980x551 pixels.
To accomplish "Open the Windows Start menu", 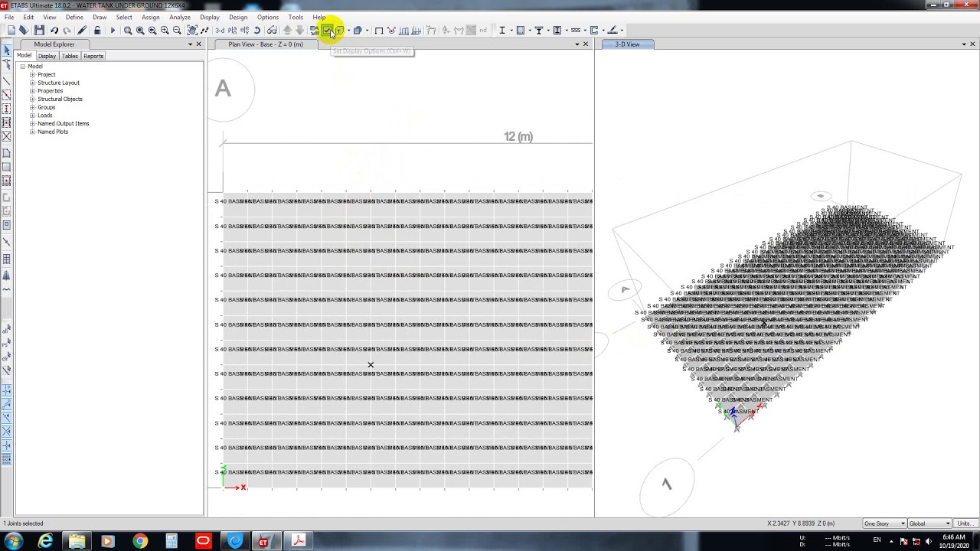I will click(13, 542).
